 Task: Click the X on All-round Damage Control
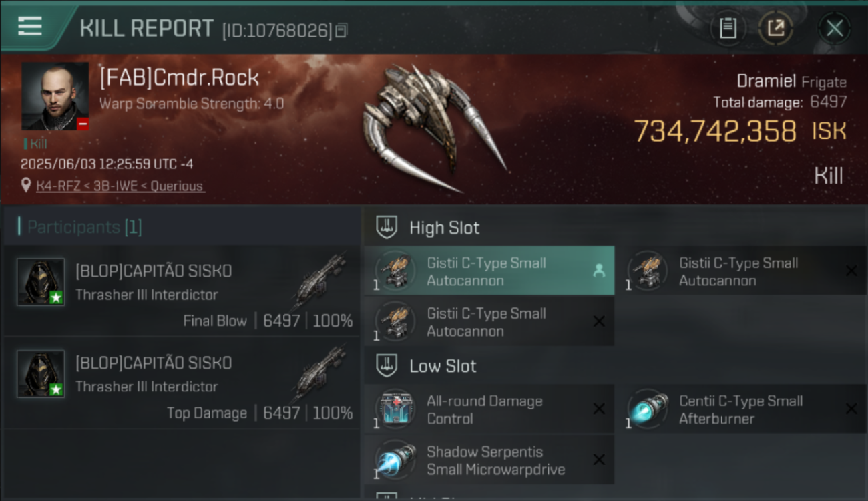click(x=599, y=409)
